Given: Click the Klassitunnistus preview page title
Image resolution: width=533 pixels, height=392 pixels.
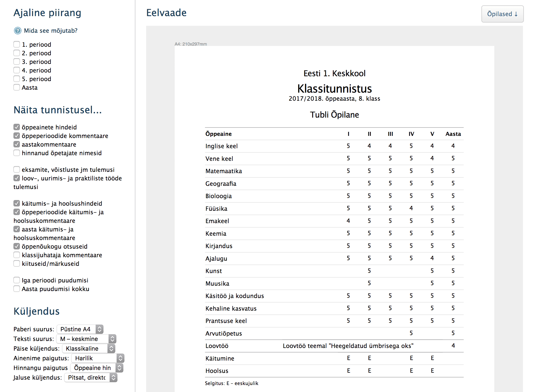Looking at the screenshot, I should (334, 89).
